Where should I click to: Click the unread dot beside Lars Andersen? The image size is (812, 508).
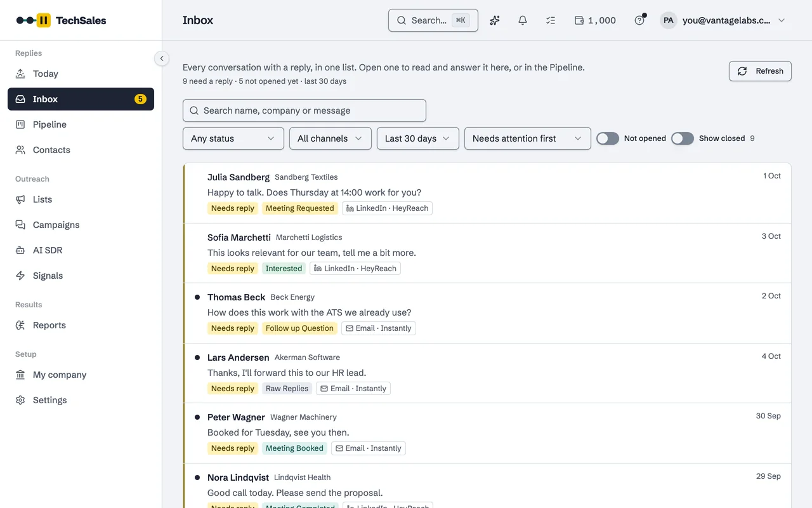(197, 358)
